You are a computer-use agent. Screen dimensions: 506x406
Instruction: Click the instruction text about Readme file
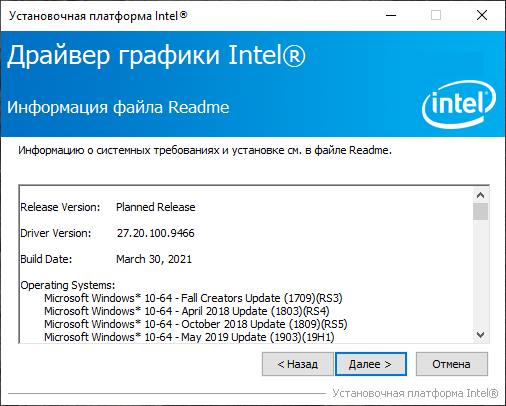pos(205,151)
